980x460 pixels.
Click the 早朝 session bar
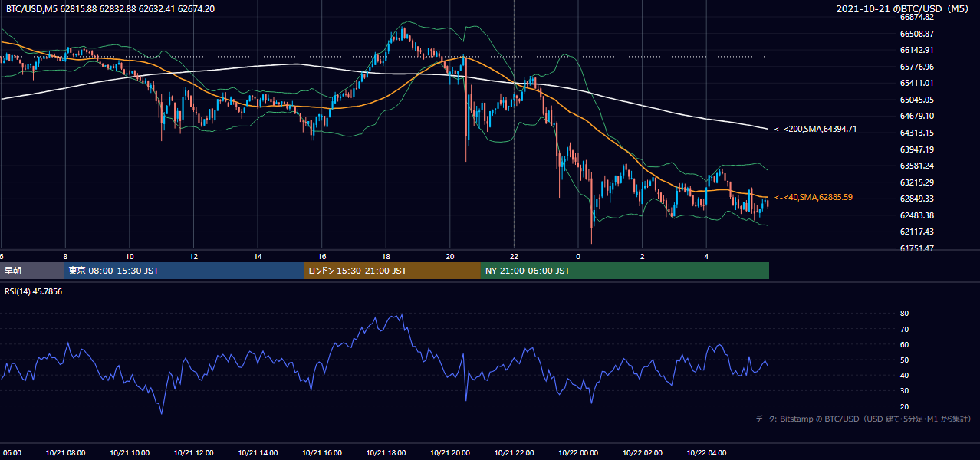tap(31, 271)
